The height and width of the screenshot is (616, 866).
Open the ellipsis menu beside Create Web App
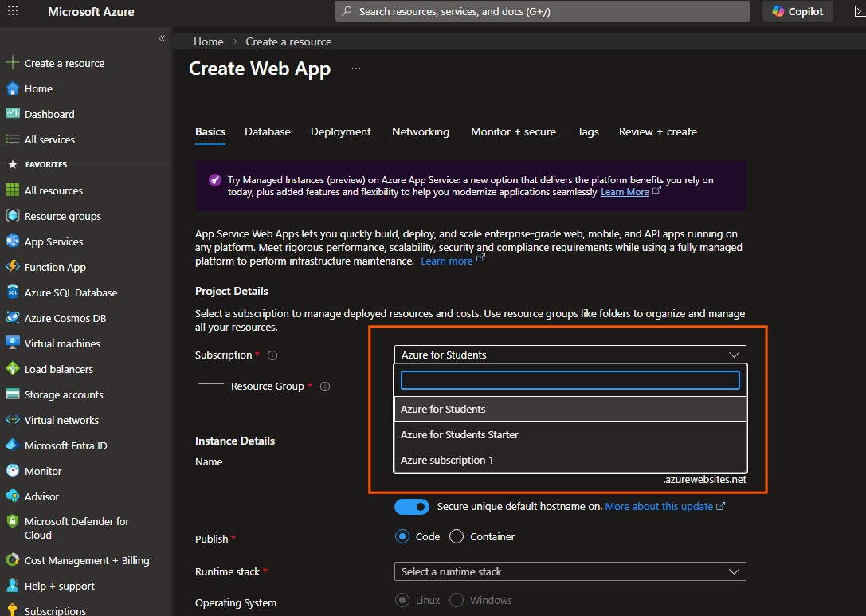coord(355,69)
